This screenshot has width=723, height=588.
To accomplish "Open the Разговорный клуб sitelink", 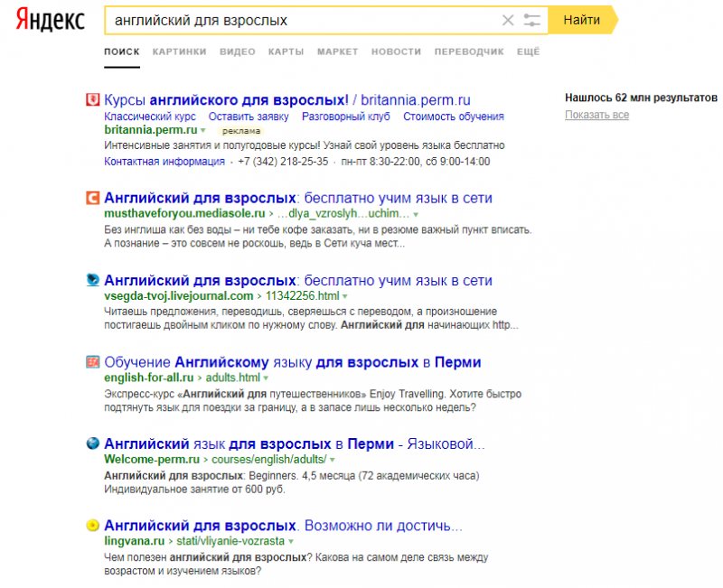I will coord(346,117).
